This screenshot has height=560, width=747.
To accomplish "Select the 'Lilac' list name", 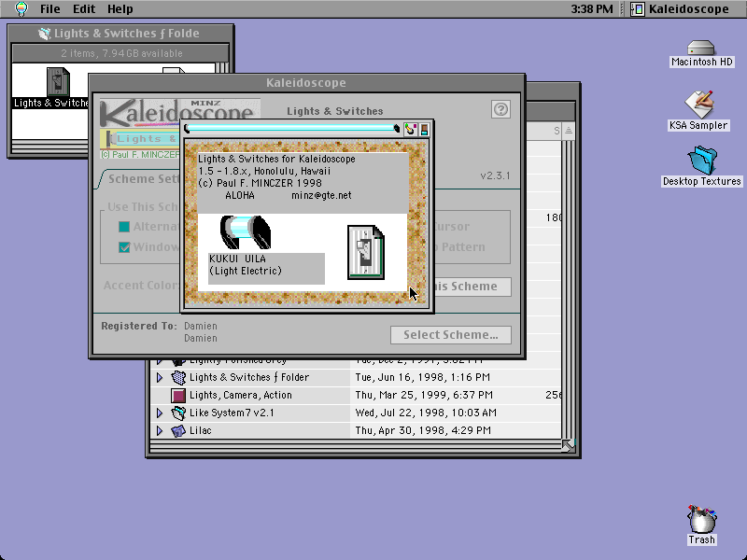I will coord(200,431).
